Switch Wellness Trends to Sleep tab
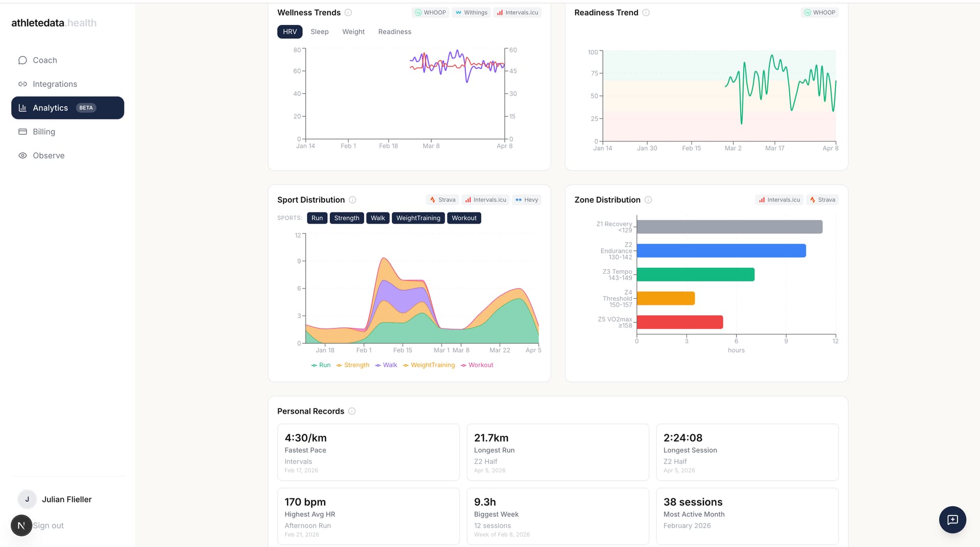 320,32
